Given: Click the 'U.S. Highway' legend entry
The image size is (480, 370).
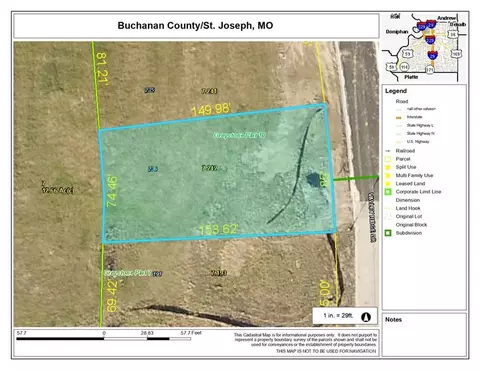Looking at the screenshot, I should [x=418, y=142].
